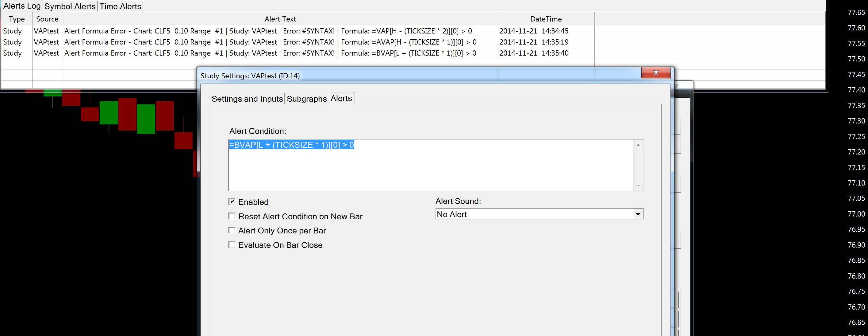Enable Evaluate On Bar Close option
The height and width of the screenshot is (336, 868).
(x=232, y=244)
